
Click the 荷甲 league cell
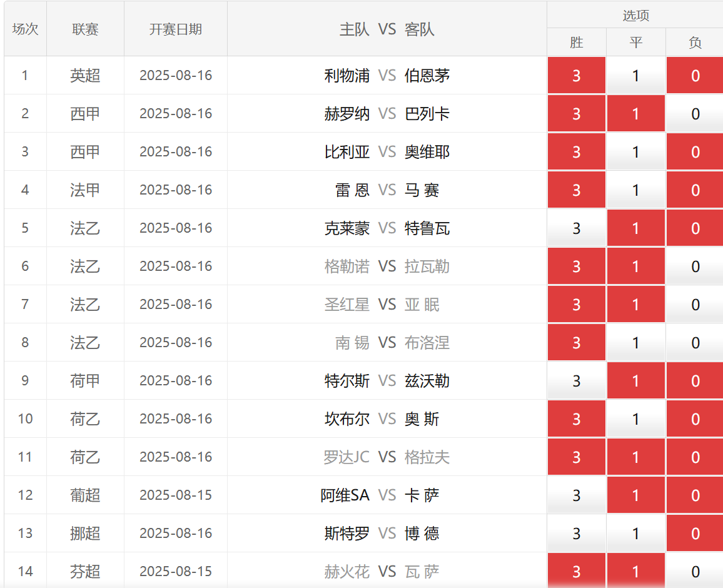point(85,380)
